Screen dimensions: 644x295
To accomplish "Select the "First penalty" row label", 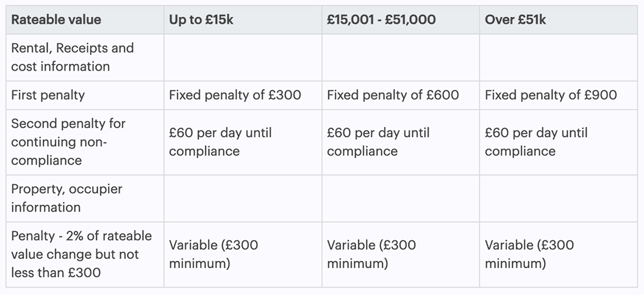I will tap(48, 95).
